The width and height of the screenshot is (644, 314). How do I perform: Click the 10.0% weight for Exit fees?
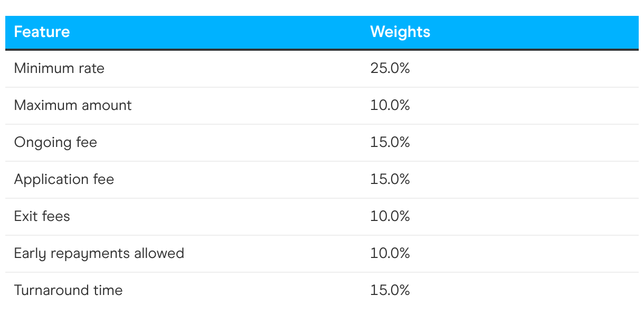[390, 216]
